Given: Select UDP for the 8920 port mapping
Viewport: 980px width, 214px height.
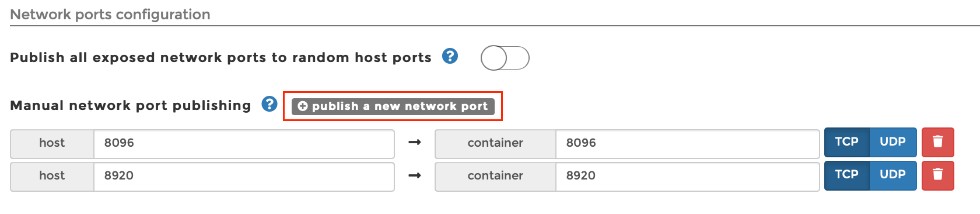Looking at the screenshot, I should pos(892,175).
